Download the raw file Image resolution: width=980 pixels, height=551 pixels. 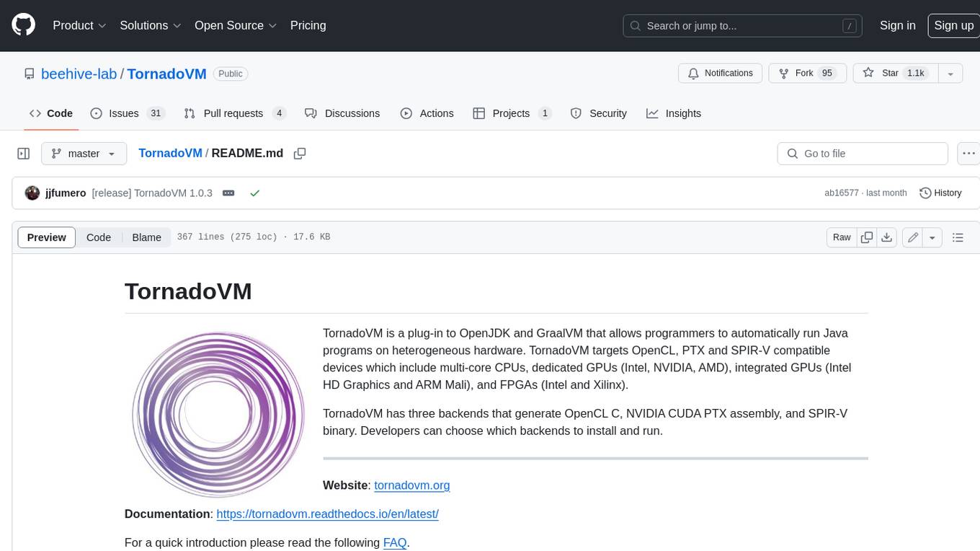(887, 237)
